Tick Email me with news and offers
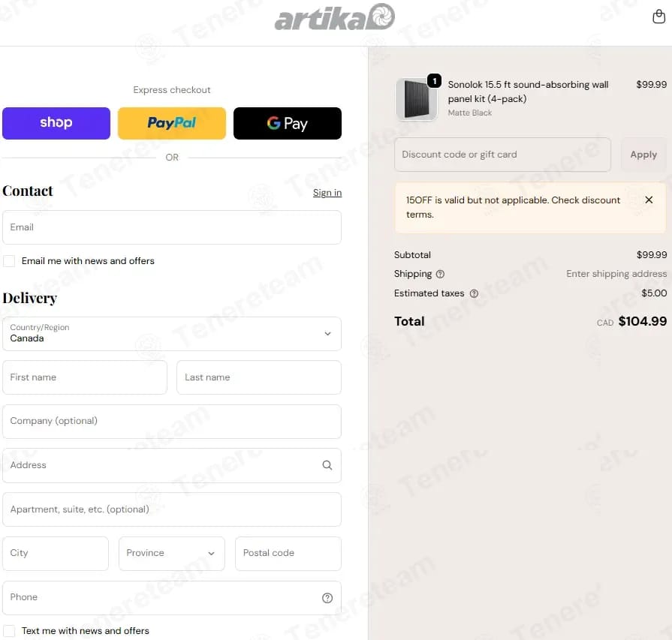 9,261
